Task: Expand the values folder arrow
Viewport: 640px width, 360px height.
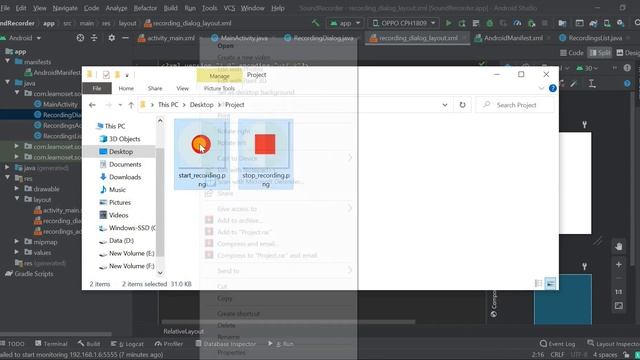Action: (x=17, y=252)
